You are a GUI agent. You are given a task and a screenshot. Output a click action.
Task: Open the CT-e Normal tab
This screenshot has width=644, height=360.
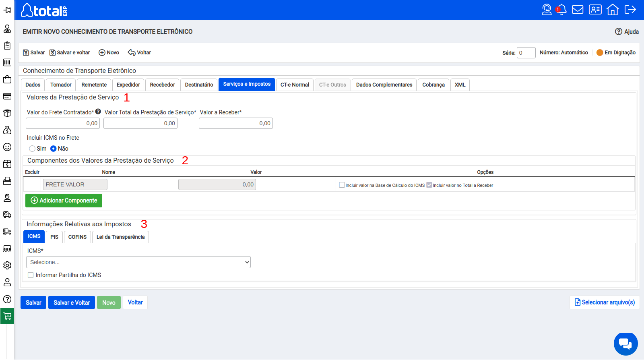[x=295, y=85]
